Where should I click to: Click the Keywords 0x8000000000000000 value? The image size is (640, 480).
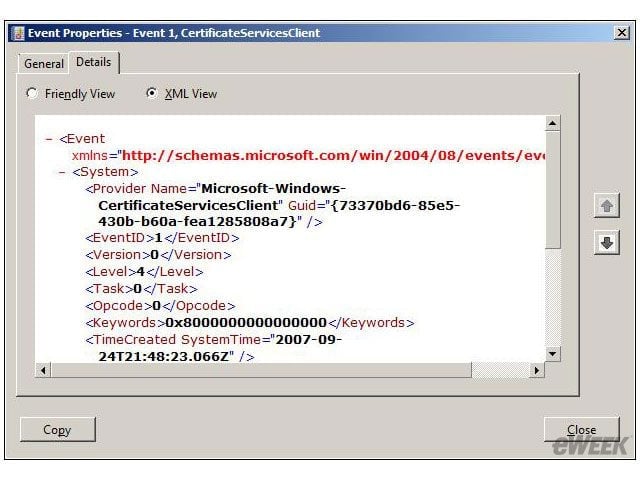(x=246, y=323)
